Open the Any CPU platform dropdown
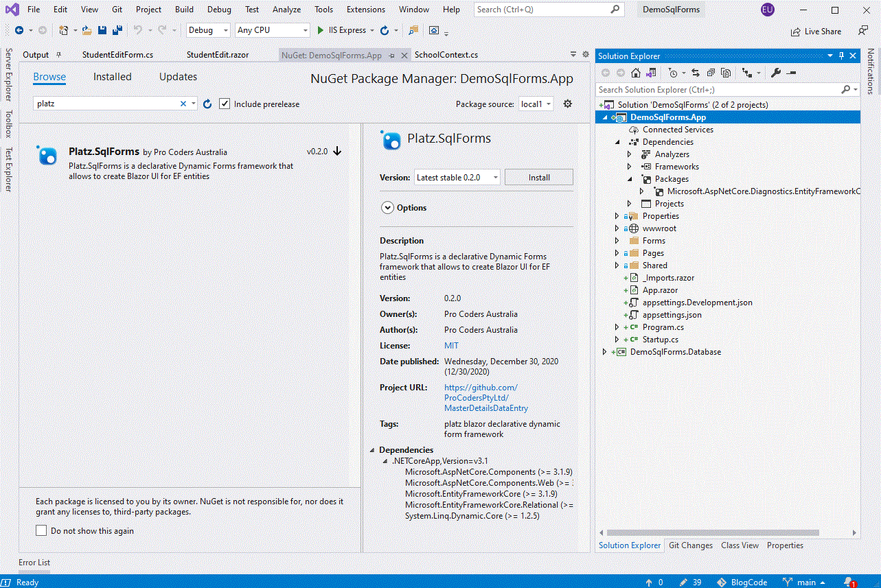 click(272, 30)
